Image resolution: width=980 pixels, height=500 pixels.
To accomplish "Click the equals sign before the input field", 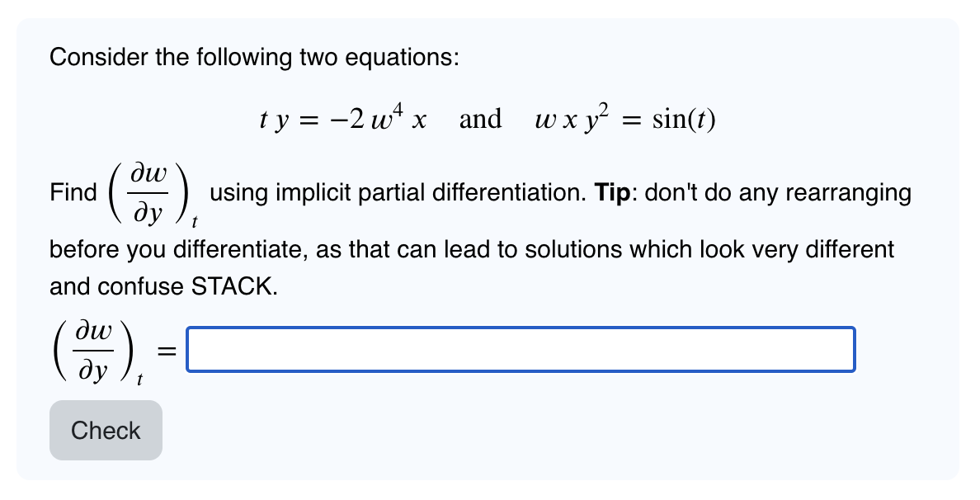I will tap(167, 350).
